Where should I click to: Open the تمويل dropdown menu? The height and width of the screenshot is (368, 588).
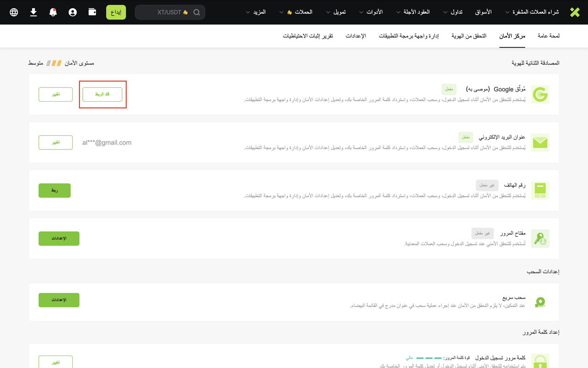point(335,12)
